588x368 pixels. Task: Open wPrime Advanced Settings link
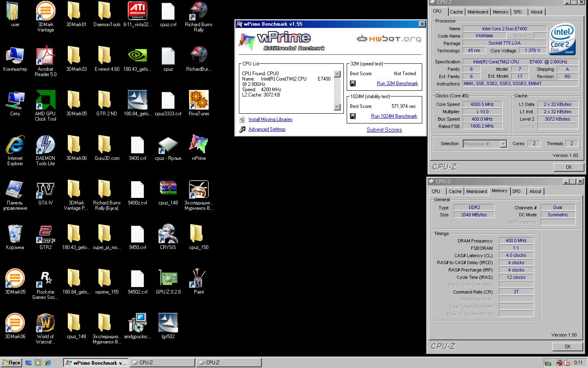pos(267,129)
